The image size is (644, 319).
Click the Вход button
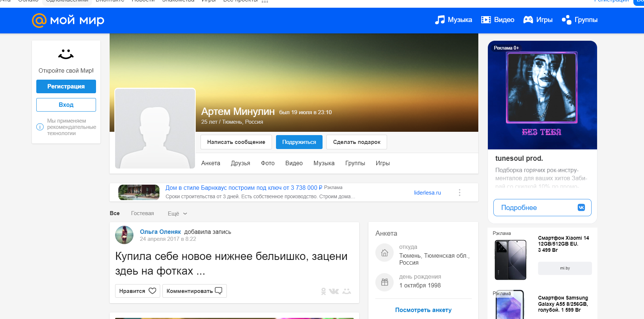(x=66, y=105)
